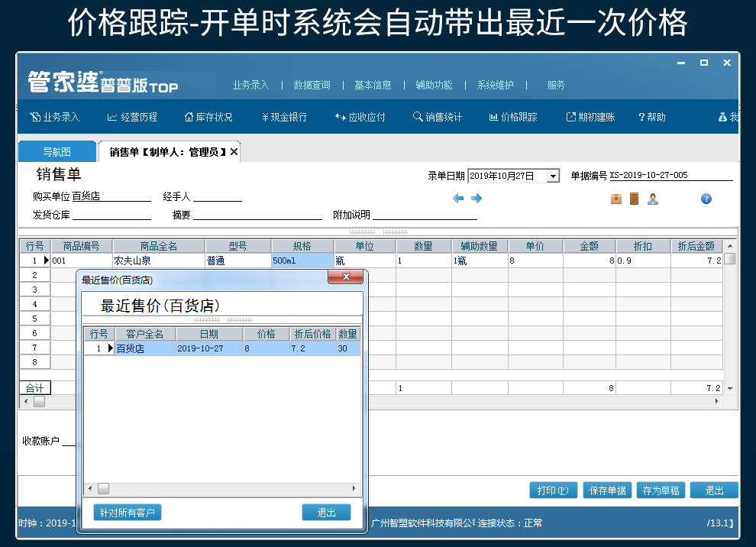Viewport: 756px width, 547px height.
Task: Click the 保存单据 button
Action: click(x=607, y=490)
